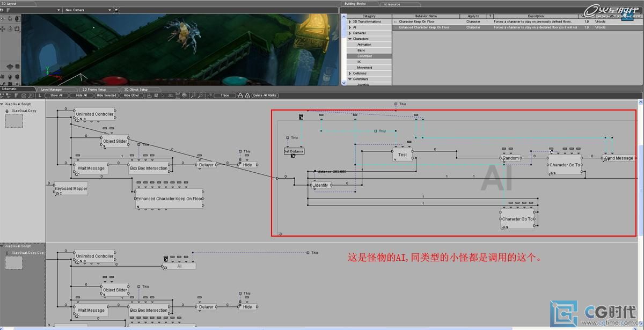This screenshot has width=644, height=330.
Task: Select the Keyboard Mapper building block
Action: (71, 189)
